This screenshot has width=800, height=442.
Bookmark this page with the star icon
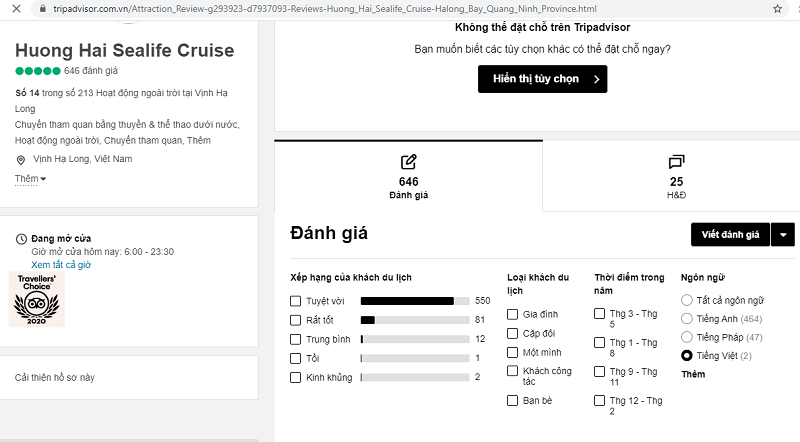point(777,9)
